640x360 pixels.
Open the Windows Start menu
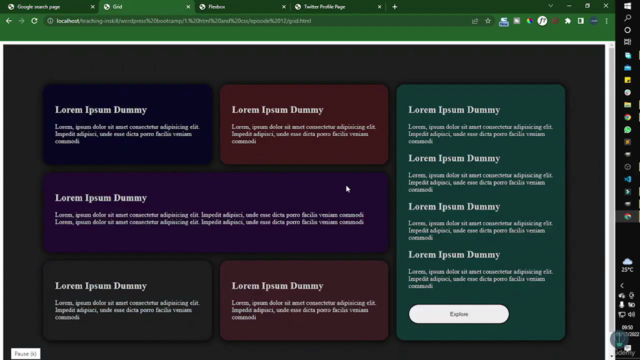[x=627, y=6]
